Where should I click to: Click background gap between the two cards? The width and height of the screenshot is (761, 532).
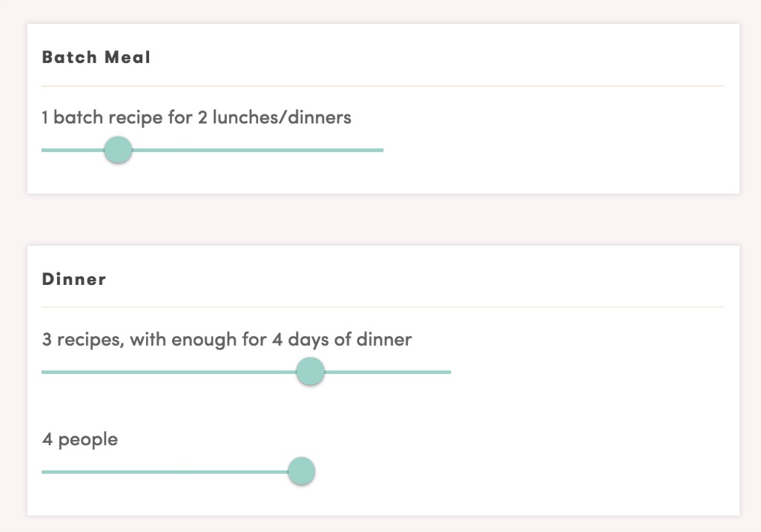[x=382, y=220]
